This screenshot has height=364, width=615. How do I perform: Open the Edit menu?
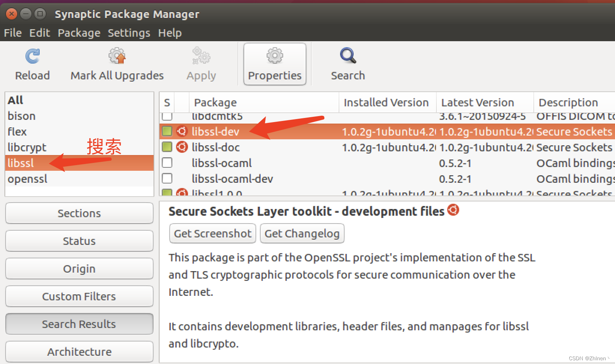point(40,33)
